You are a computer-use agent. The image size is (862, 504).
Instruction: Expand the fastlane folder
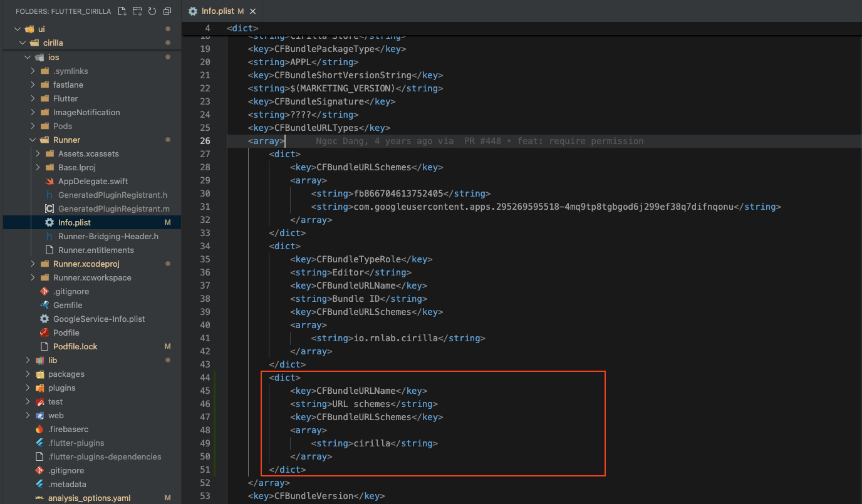click(33, 85)
